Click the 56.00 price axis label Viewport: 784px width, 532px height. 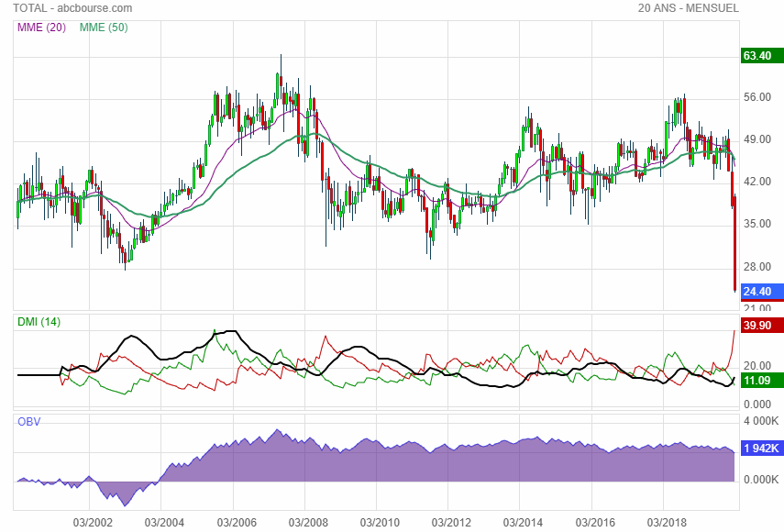[x=757, y=97]
